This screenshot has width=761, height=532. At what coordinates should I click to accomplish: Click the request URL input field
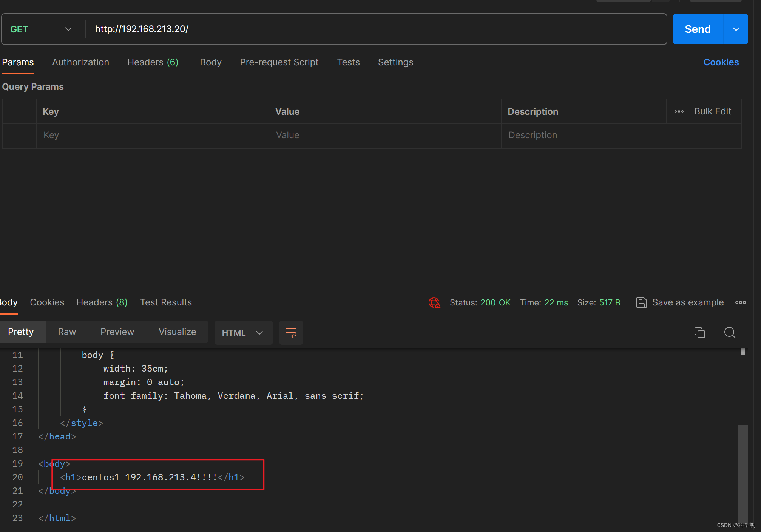pyautogui.click(x=376, y=29)
